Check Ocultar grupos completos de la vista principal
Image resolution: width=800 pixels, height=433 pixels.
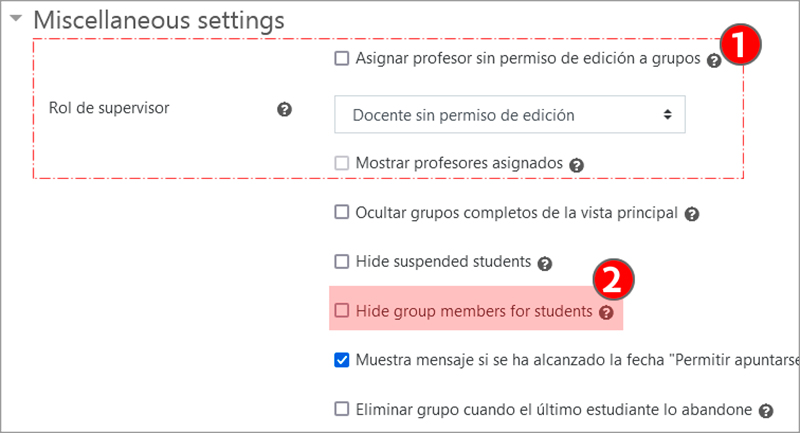342,213
